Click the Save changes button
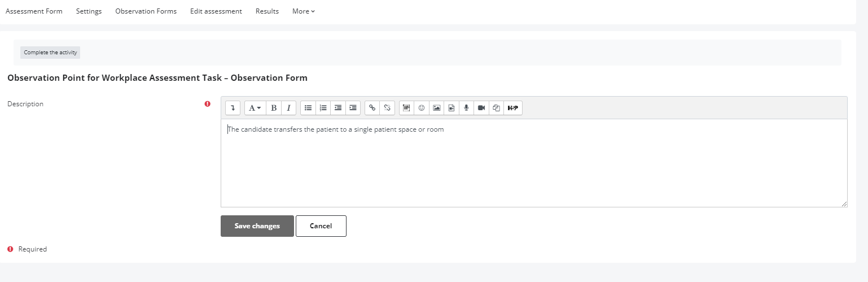 point(257,226)
